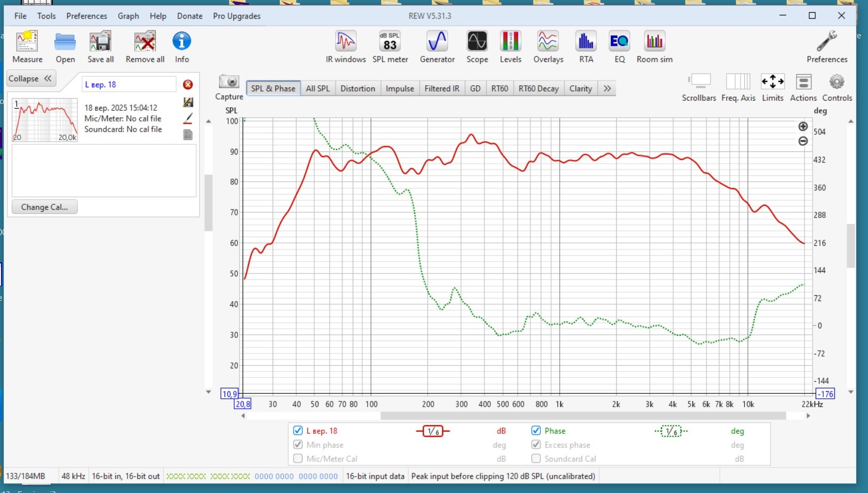Open the RTA analyzer

(586, 47)
